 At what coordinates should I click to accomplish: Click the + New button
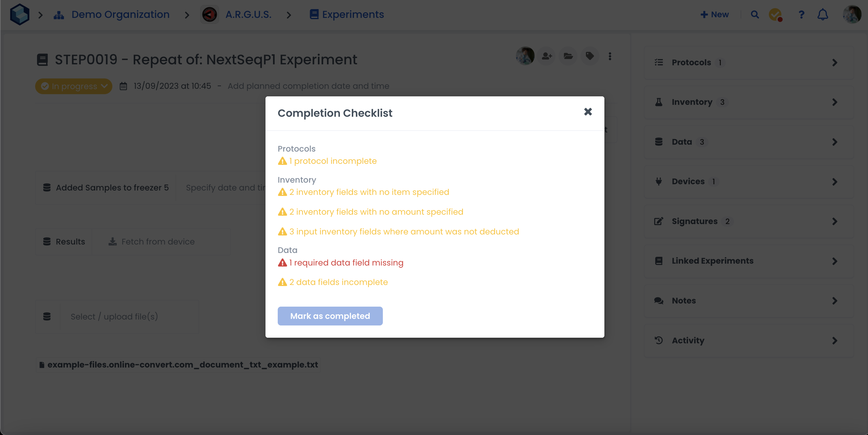click(x=715, y=14)
